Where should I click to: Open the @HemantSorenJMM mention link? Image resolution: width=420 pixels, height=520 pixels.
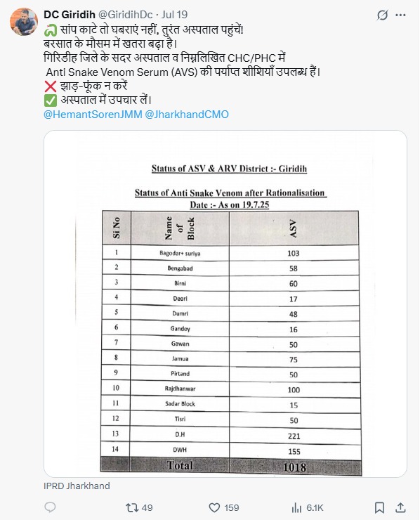[x=93, y=115]
